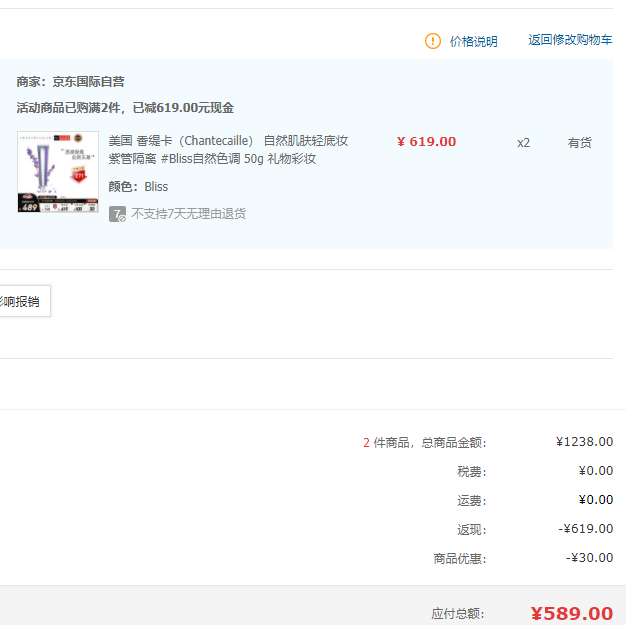
Task: Click the 影响报销 button
Action: 25,302
